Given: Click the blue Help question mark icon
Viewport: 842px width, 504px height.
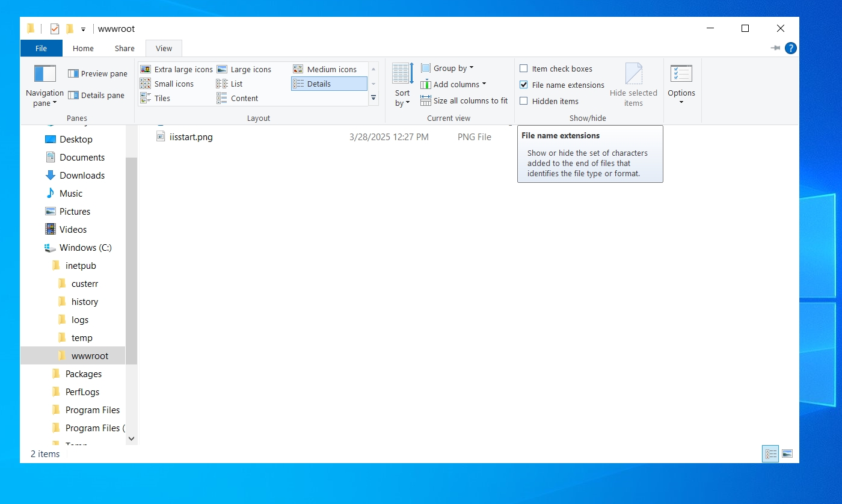Looking at the screenshot, I should point(791,48).
